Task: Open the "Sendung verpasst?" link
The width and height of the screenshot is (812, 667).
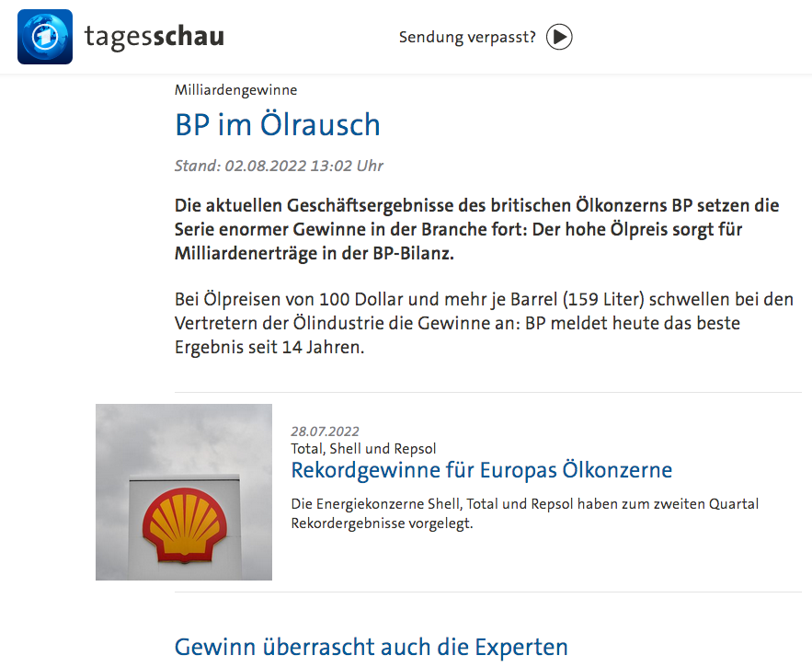Action: 485,37
